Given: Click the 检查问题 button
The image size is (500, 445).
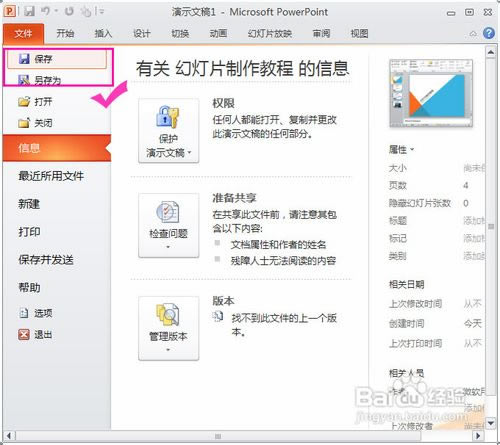Looking at the screenshot, I should 169,225.
